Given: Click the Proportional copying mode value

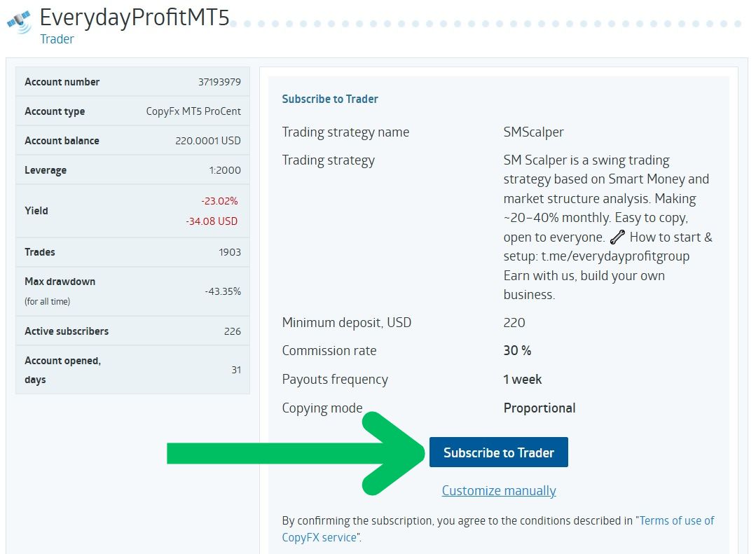Looking at the screenshot, I should pyautogui.click(x=539, y=408).
